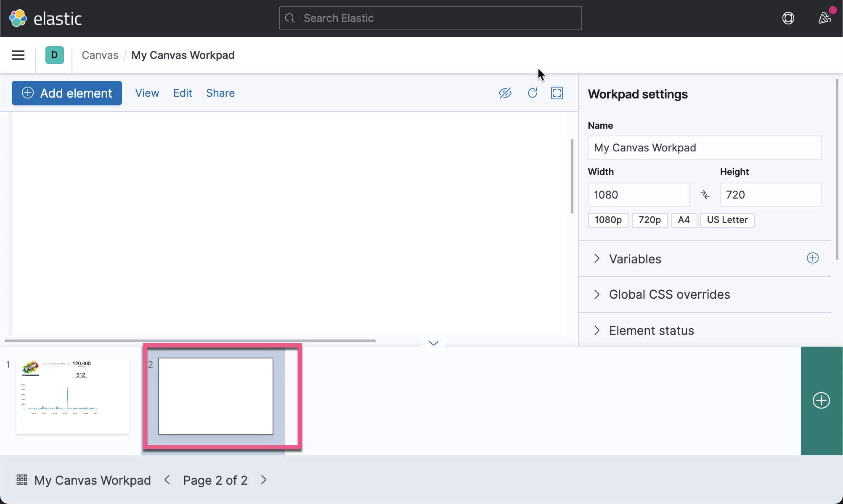This screenshot has height=504, width=843.
Task: Open the Help menu in the top bar
Action: pos(788,18)
